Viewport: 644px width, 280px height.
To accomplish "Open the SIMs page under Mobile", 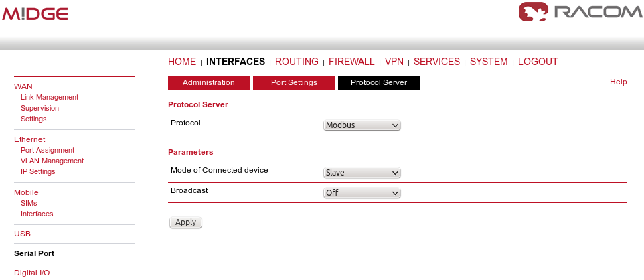I will tap(29, 203).
